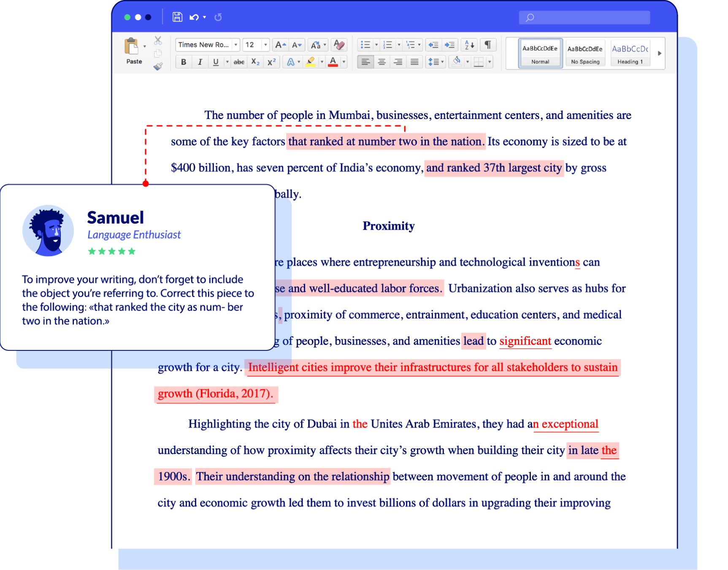
Task: Apply yellow text highlight color
Action: click(311, 62)
